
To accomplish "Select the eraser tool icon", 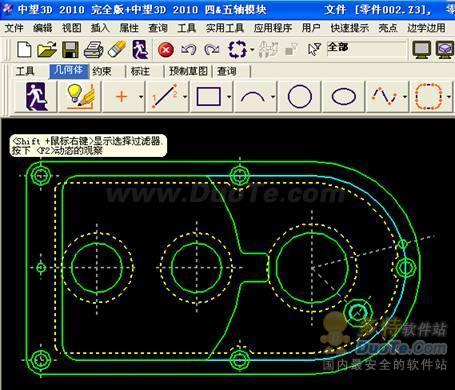I will [x=117, y=50].
